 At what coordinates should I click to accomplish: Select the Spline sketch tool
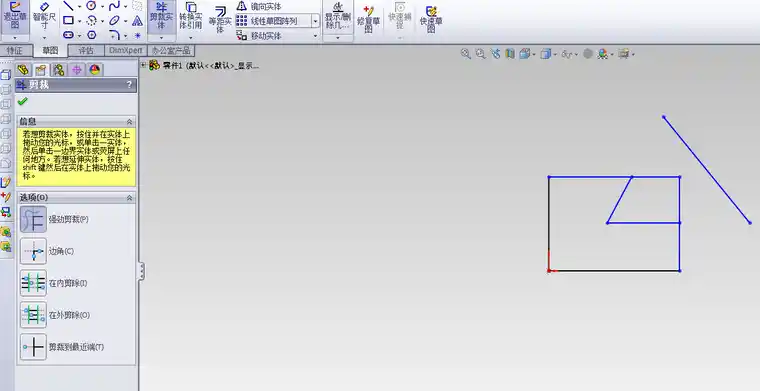114,6
